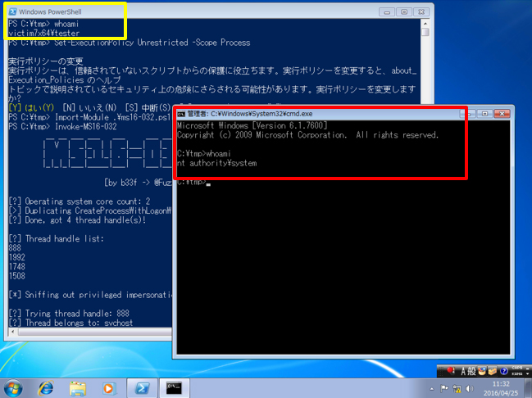Launch Internet Explorer from the taskbar
The height and width of the screenshot is (398, 532).
coord(46,388)
